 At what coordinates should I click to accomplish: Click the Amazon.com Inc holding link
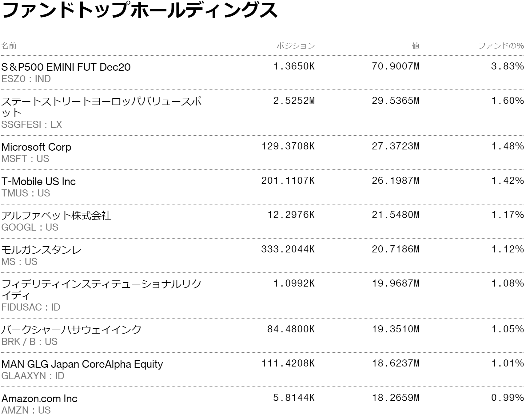click(39, 398)
